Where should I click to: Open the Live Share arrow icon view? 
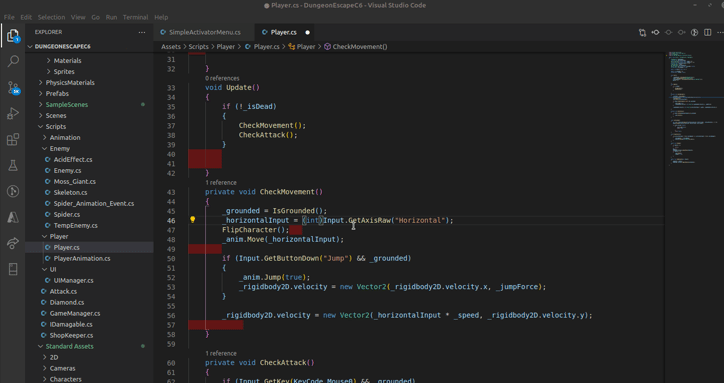tap(13, 243)
